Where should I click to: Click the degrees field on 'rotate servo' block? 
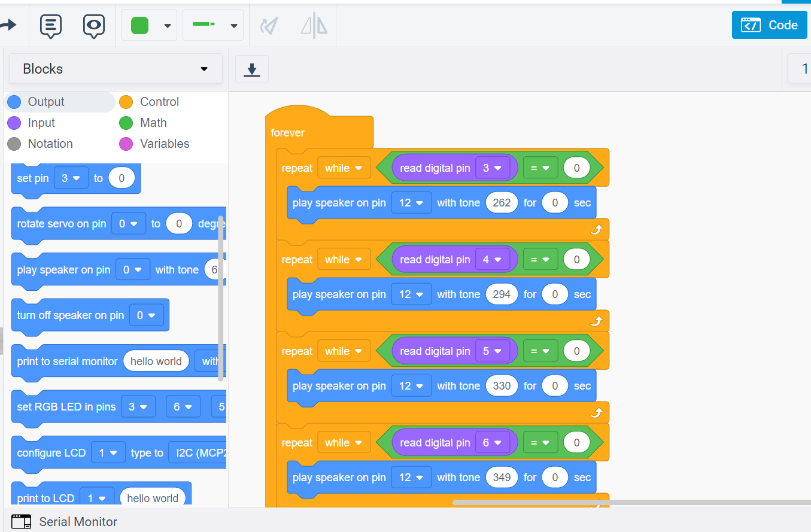(x=178, y=224)
